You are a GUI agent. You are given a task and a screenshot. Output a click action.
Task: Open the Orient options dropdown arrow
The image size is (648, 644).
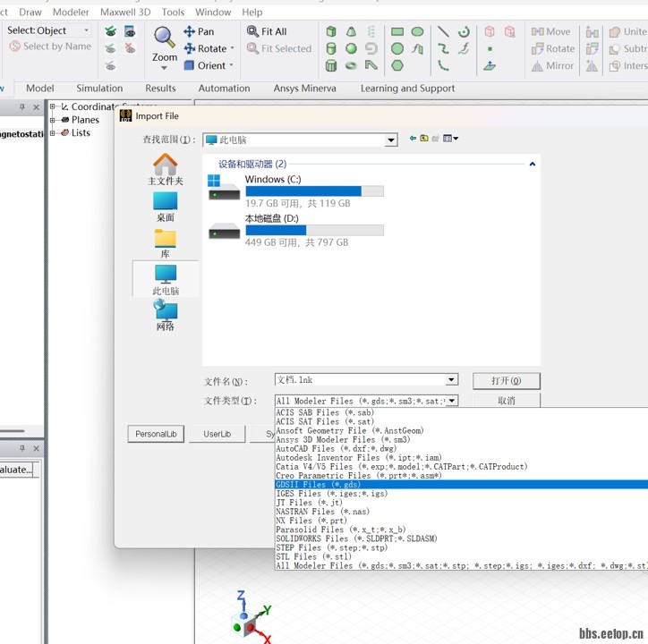point(232,65)
